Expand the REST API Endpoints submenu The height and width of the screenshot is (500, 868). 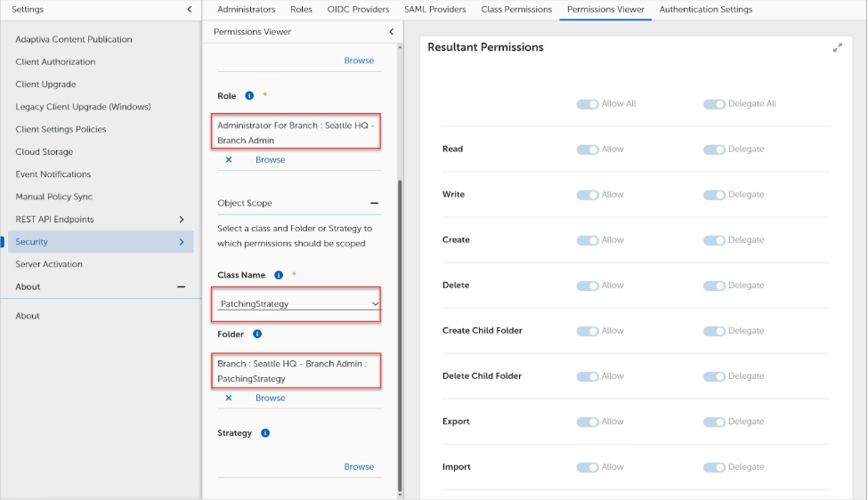[182, 220]
